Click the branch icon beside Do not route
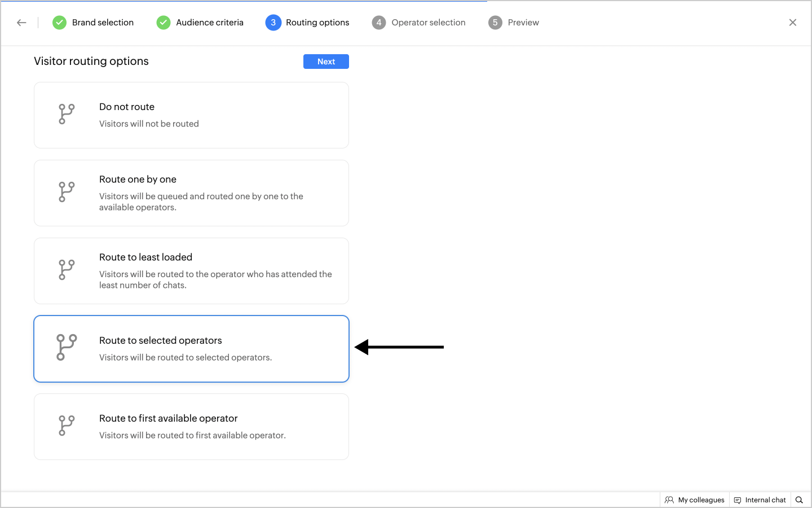The image size is (812, 508). [x=67, y=114]
